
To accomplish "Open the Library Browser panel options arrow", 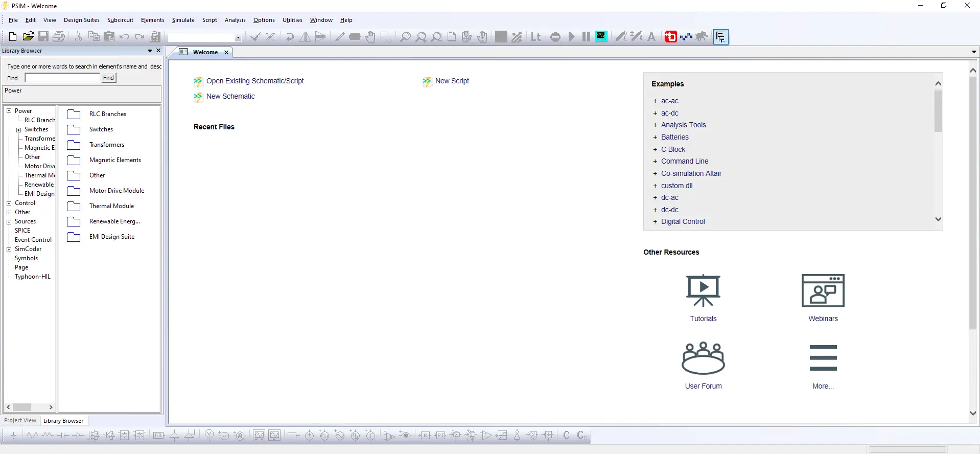I will click(150, 51).
